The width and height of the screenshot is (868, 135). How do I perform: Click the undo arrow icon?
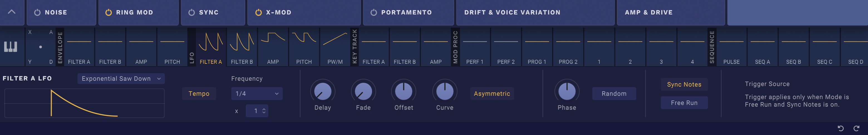pyautogui.click(x=841, y=128)
